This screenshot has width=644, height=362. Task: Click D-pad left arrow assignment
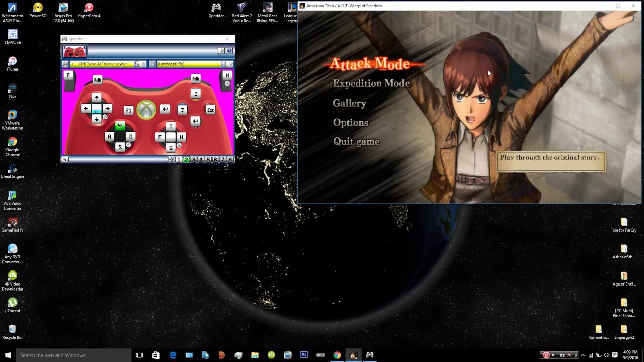pos(86,108)
